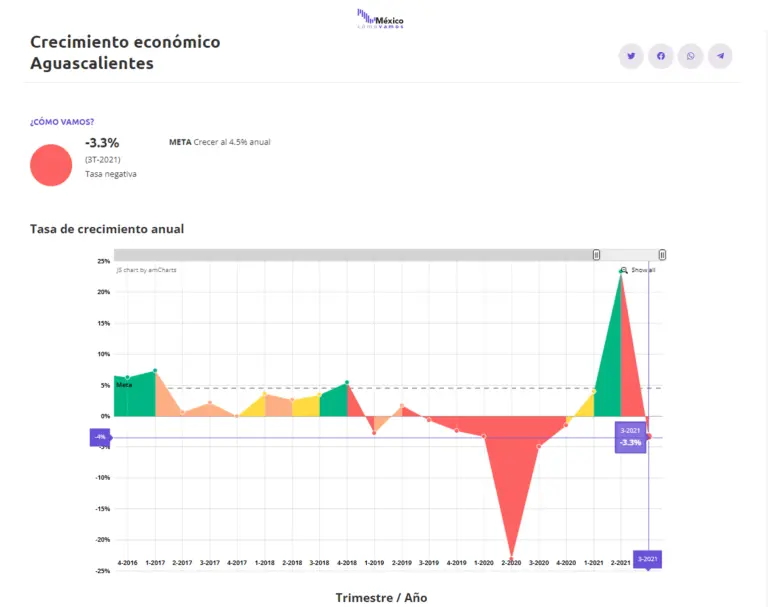Select the 2-2021 peak data point
Image resolution: width=768 pixels, height=607 pixels.
[621, 272]
